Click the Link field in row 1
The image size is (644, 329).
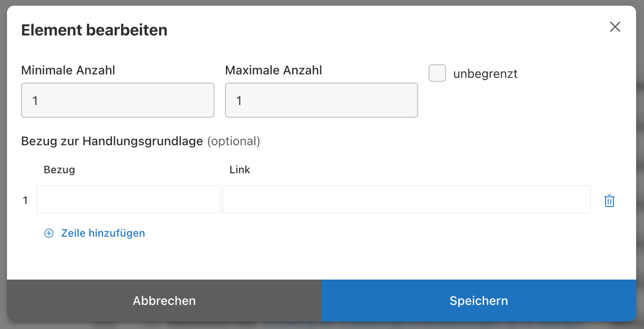pyautogui.click(x=406, y=199)
